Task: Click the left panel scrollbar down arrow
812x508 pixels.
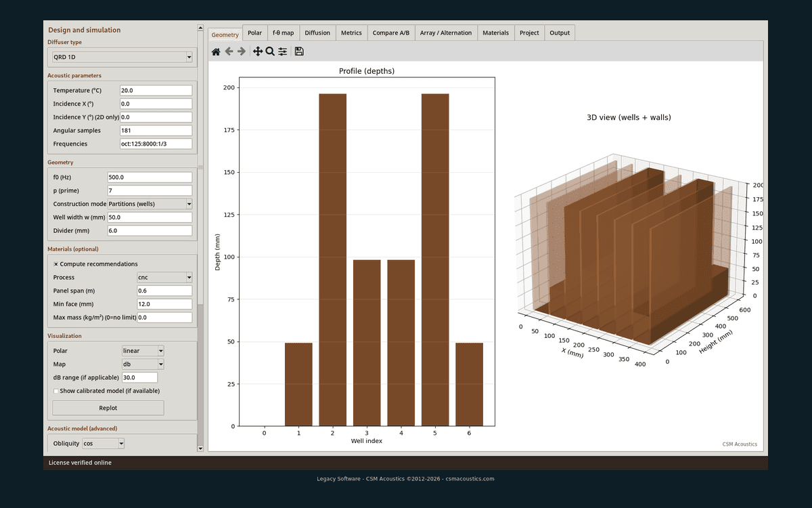Action: (x=200, y=448)
